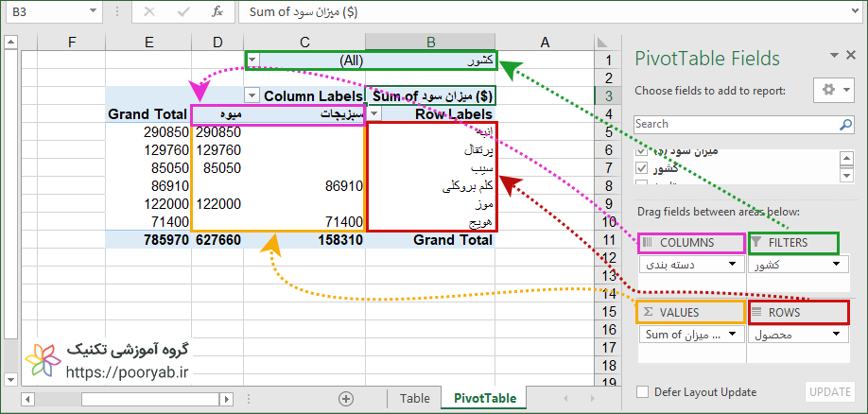Viewport: 868px width, 414px height.
Task: Select row 11 header
Action: click(x=608, y=240)
